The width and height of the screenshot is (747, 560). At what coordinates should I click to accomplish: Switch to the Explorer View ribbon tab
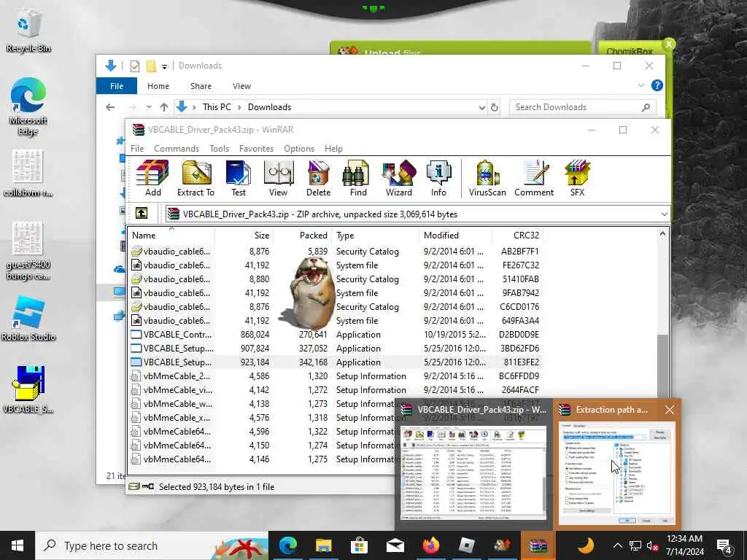click(x=241, y=86)
